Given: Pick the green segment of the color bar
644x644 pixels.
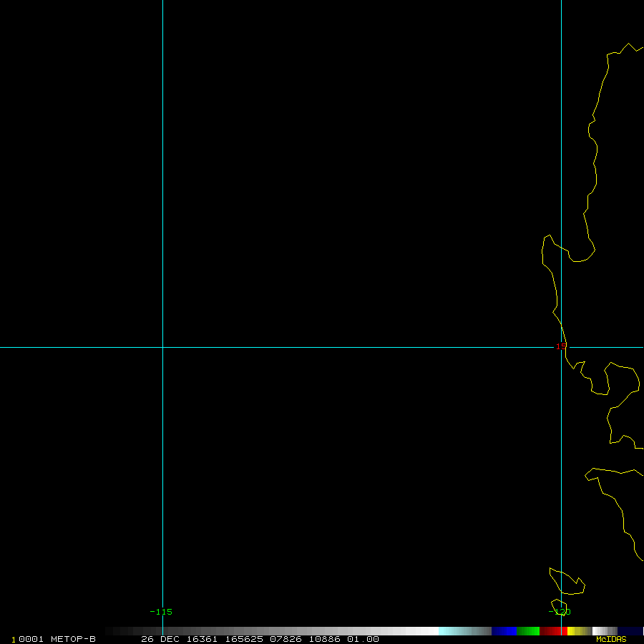Looking at the screenshot, I should [528, 631].
